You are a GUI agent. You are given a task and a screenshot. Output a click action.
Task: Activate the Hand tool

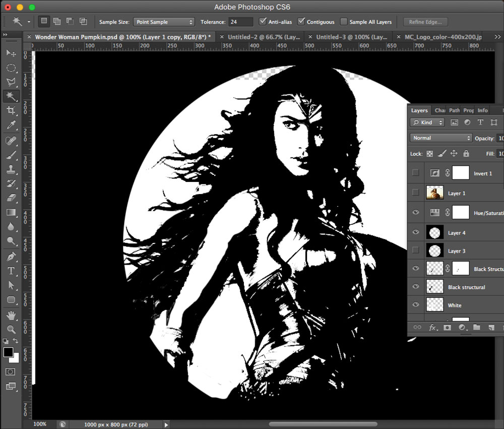11,316
